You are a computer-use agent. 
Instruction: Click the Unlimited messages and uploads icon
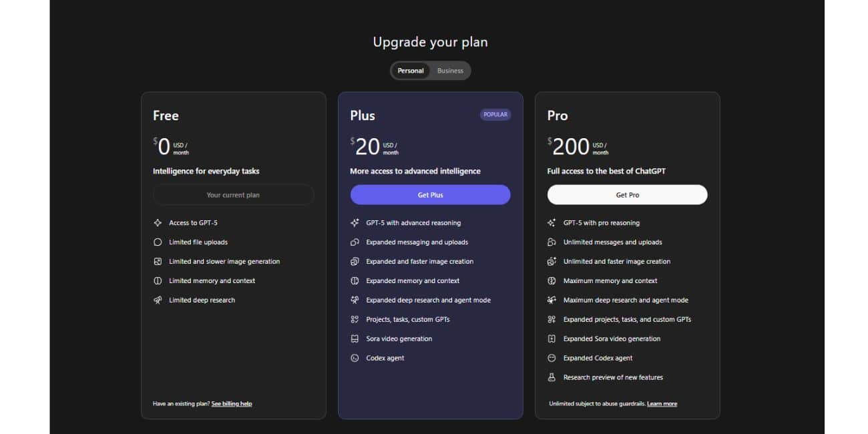click(x=552, y=242)
